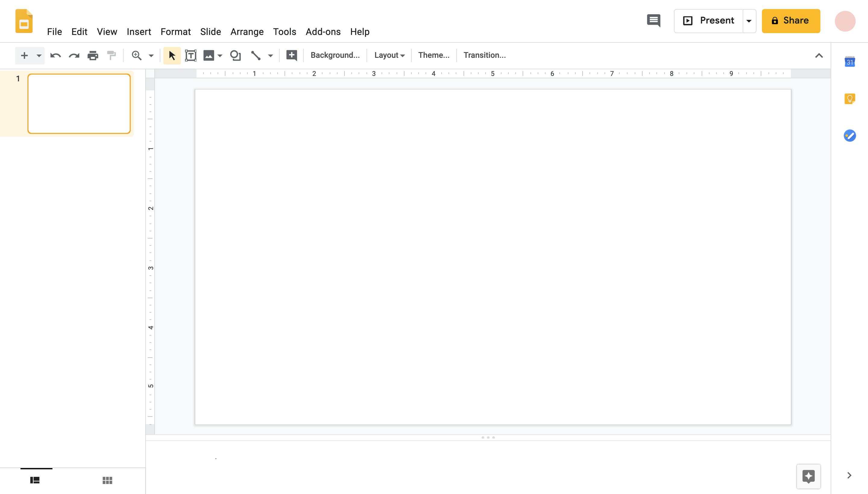Expand the new slide layout dropdown arrow
This screenshot has height=494, width=868.
39,55
